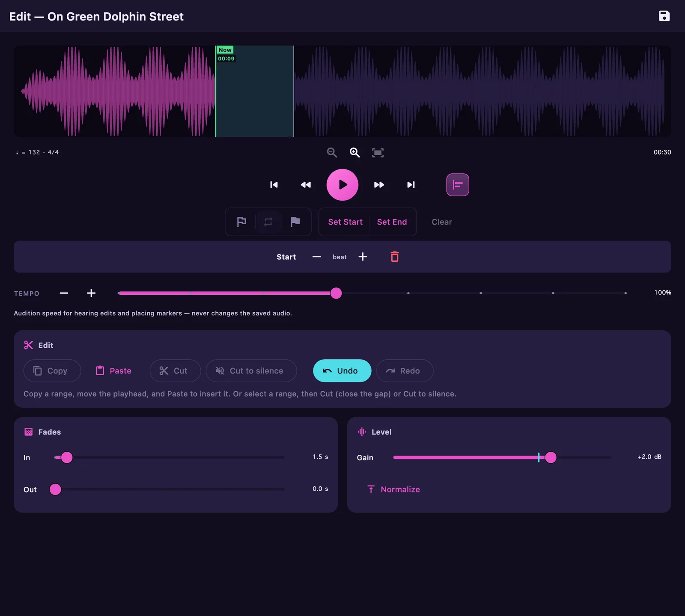Viewport: 685px width, 616px height.
Task: Decrease the audition tempo
Action: [64, 293]
